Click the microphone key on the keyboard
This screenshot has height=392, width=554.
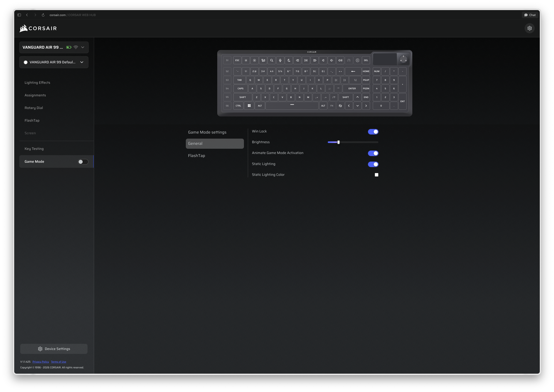click(x=280, y=60)
